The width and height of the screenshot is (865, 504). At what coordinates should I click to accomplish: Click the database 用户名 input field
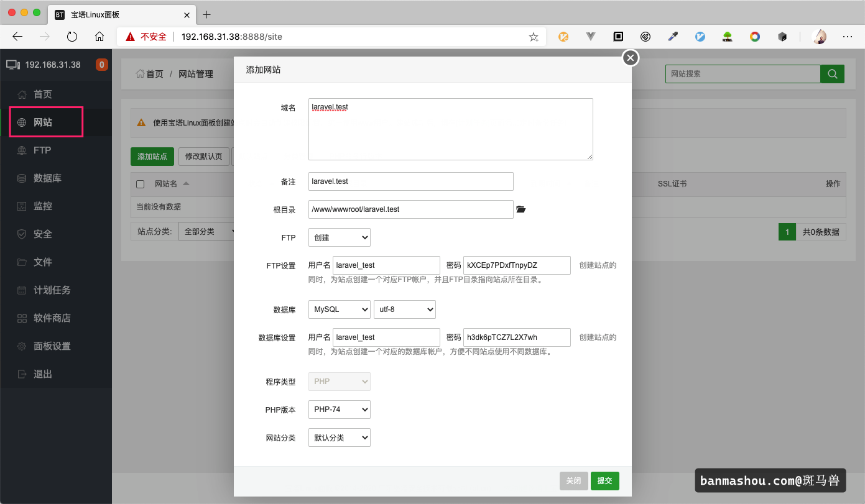tap(387, 337)
